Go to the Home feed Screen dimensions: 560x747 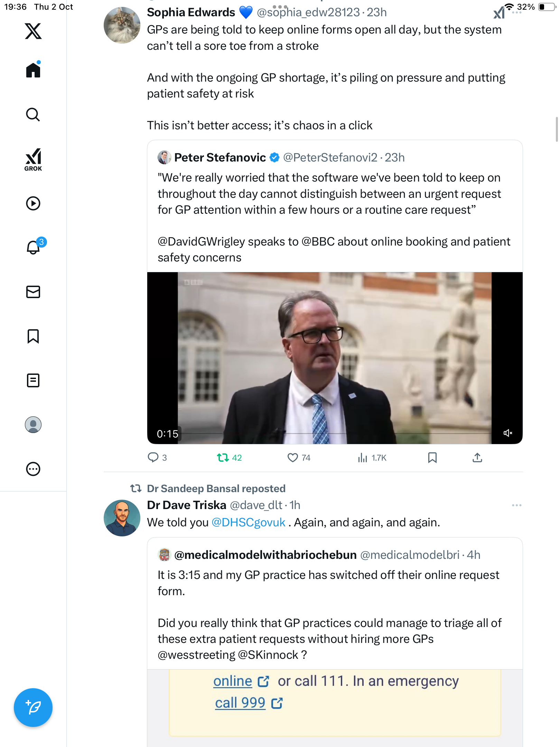pos(33,70)
